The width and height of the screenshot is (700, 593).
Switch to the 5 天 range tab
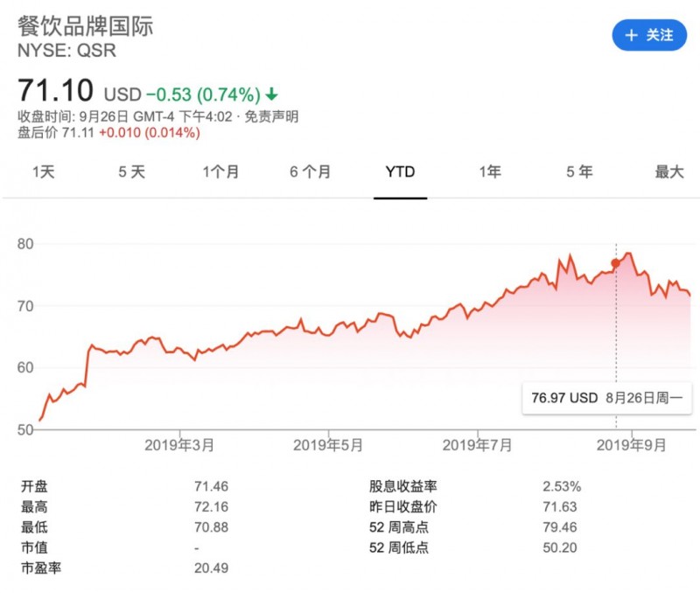click(132, 172)
